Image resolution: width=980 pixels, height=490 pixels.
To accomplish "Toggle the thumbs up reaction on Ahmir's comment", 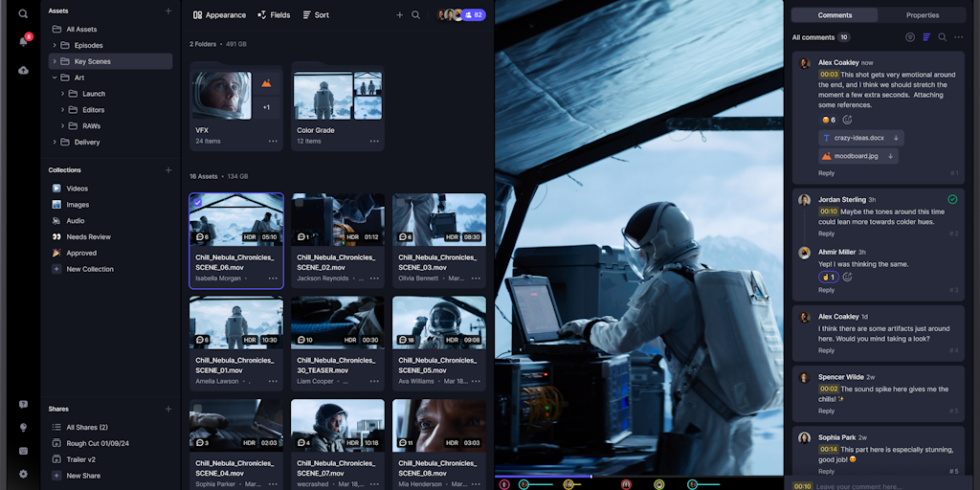I will [x=828, y=278].
